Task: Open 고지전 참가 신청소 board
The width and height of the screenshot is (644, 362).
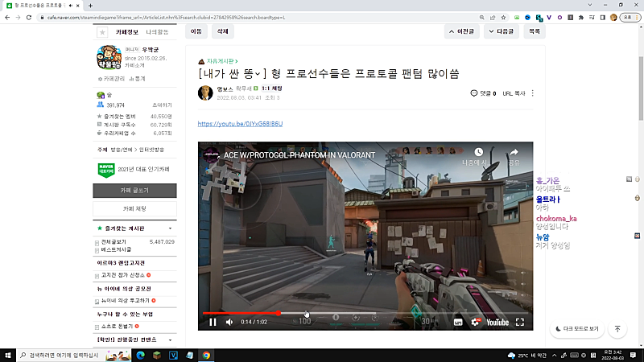Action: click(x=123, y=275)
